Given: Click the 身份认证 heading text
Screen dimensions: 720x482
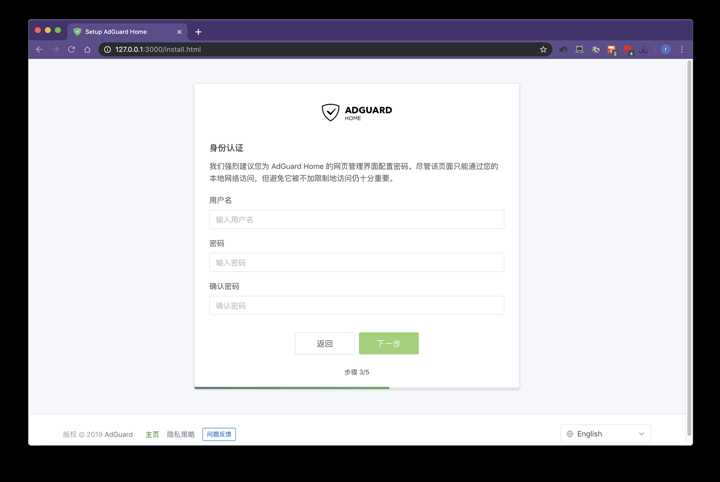Looking at the screenshot, I should pyautogui.click(x=226, y=148).
